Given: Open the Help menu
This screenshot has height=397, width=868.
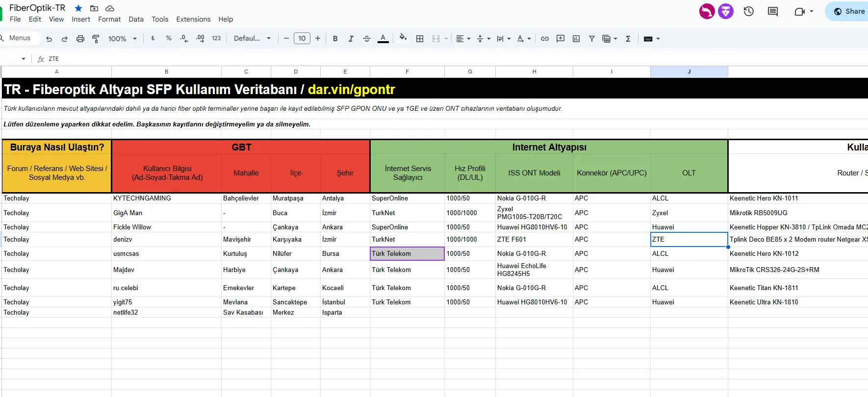Looking at the screenshot, I should click(226, 19).
